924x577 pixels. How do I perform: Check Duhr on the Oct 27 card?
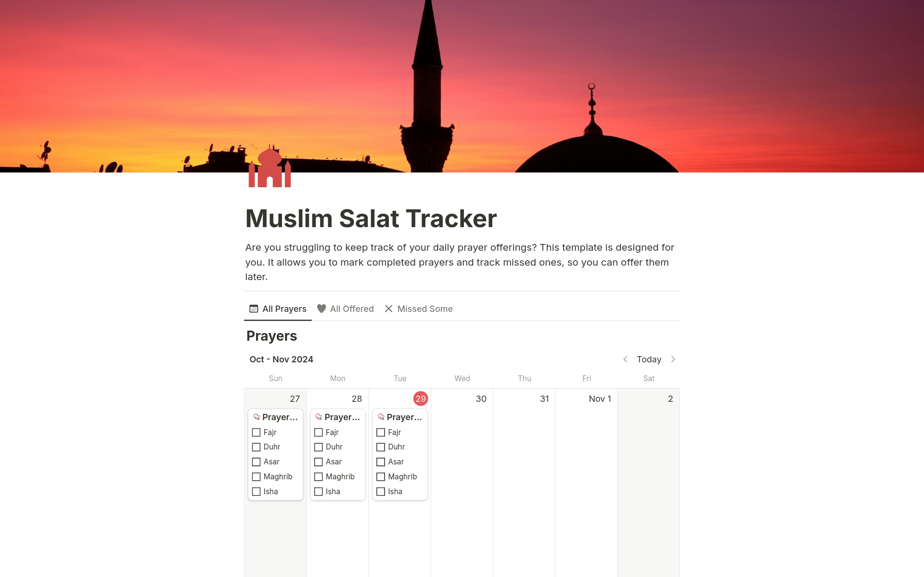click(257, 447)
